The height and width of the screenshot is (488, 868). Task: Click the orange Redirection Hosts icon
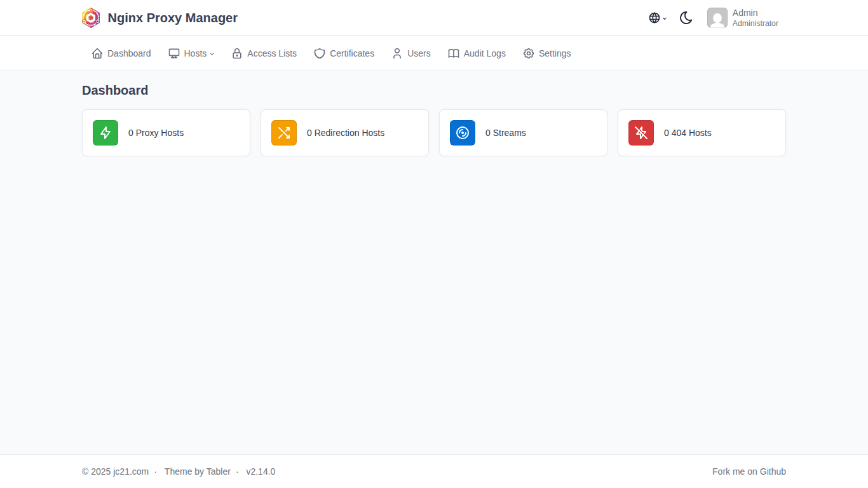[283, 133]
